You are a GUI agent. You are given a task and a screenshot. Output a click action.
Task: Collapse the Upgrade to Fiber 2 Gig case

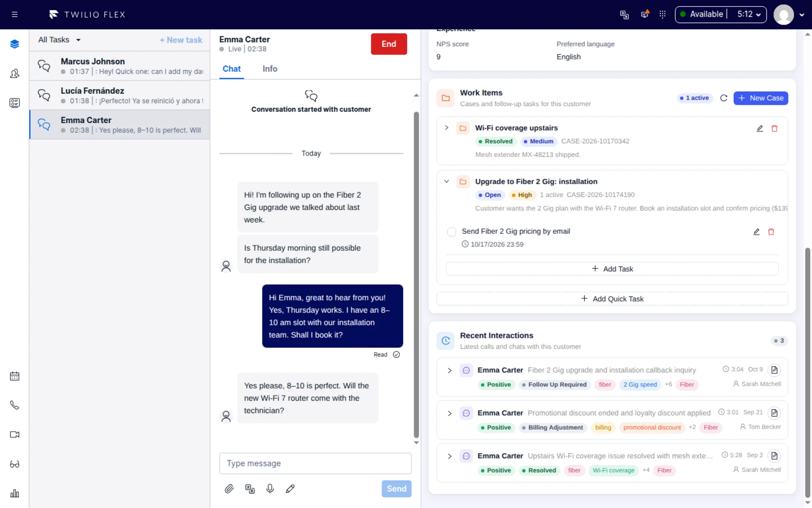pyautogui.click(x=447, y=182)
